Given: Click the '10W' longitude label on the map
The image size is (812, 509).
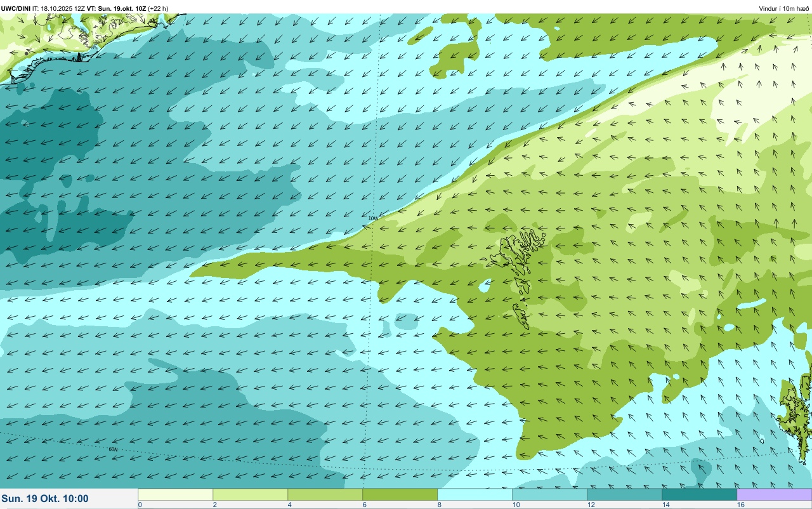Looking at the screenshot, I should (x=373, y=218).
